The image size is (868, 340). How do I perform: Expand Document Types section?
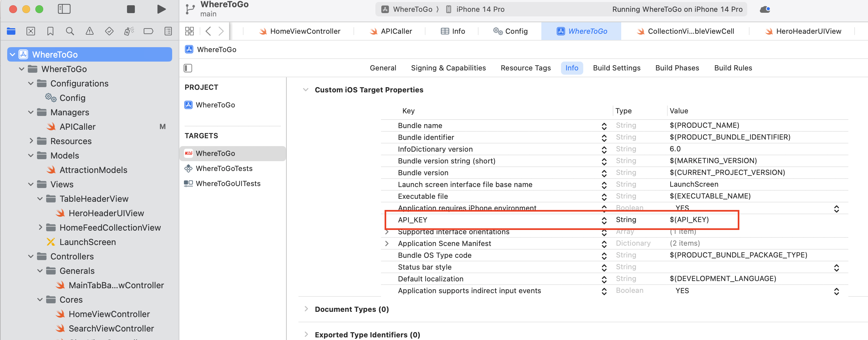(x=306, y=309)
